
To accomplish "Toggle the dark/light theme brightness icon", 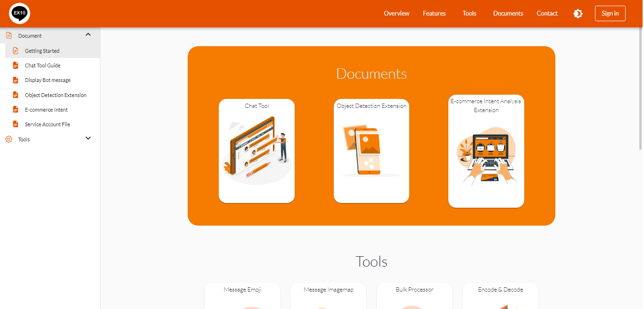I will coord(578,14).
